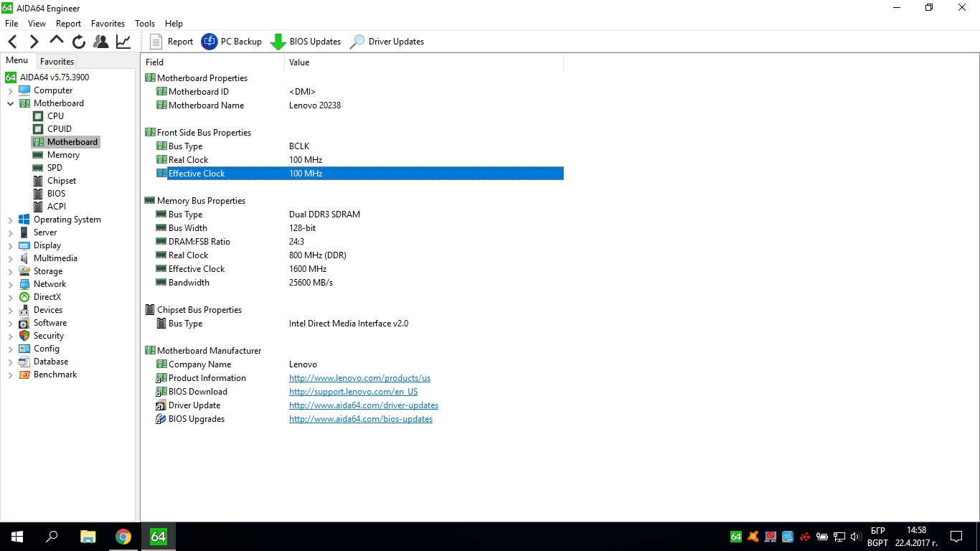Screen dimensions: 980x551
Task: Open Driver Updates in toolbar
Action: 387,42
